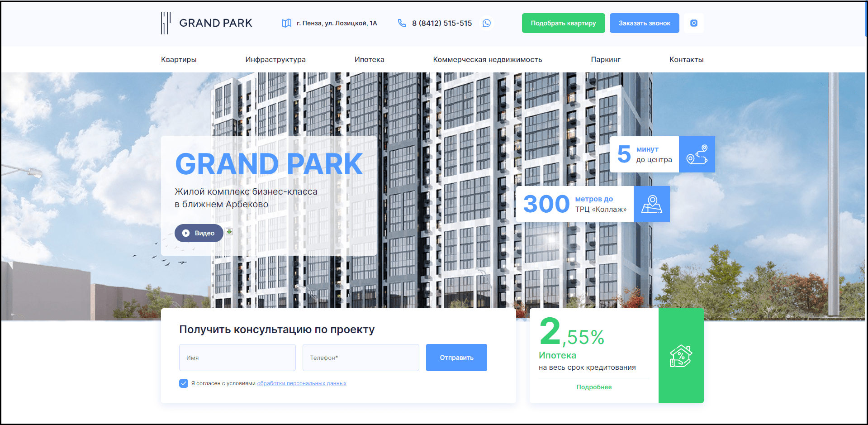Viewport: 868px width, 425px height.
Task: Uncheck the personal data consent checkbox
Action: (x=184, y=383)
